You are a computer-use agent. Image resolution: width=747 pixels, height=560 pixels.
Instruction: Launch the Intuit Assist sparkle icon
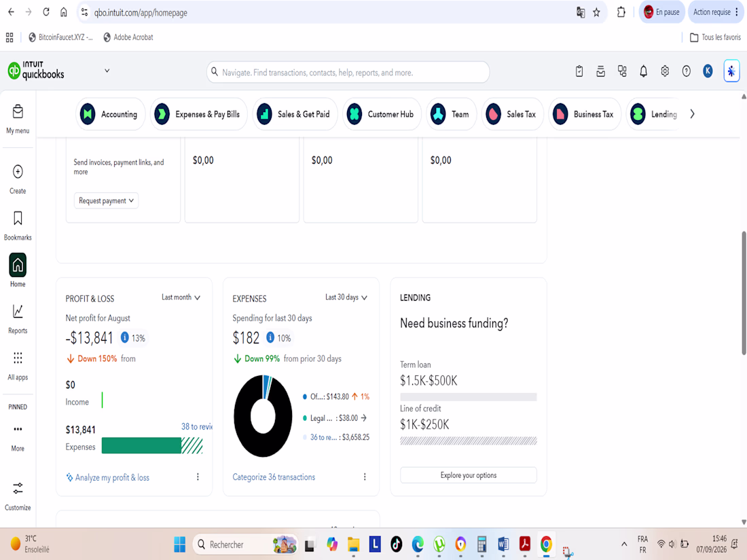(x=731, y=71)
